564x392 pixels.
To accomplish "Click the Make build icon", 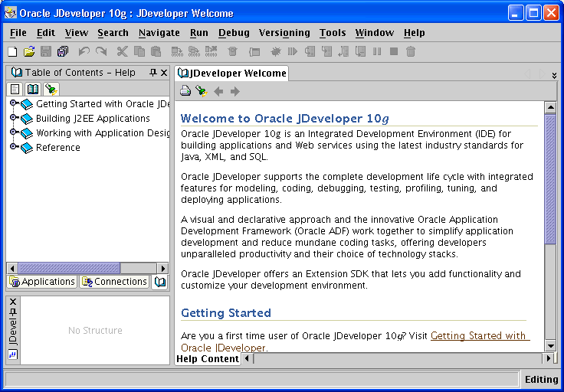I will [x=177, y=52].
